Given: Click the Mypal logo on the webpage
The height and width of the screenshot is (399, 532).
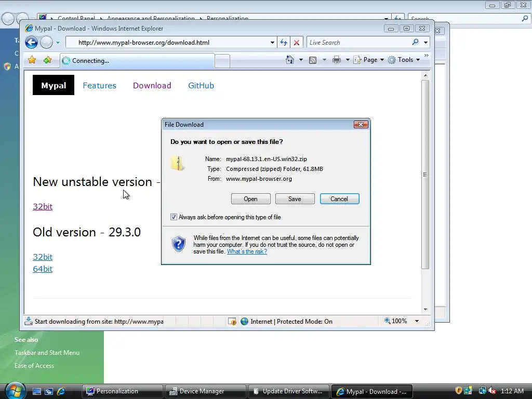Looking at the screenshot, I should click(54, 85).
